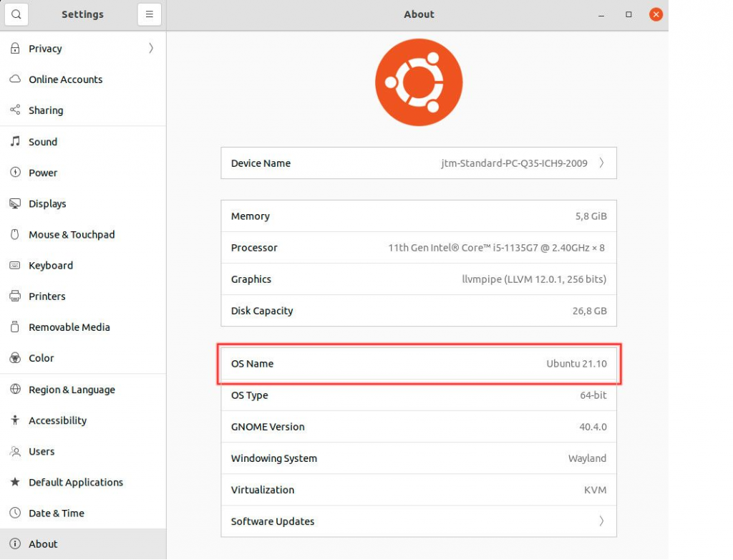Open the hamburger menu in Settings header
The image size is (733, 560).
point(149,14)
